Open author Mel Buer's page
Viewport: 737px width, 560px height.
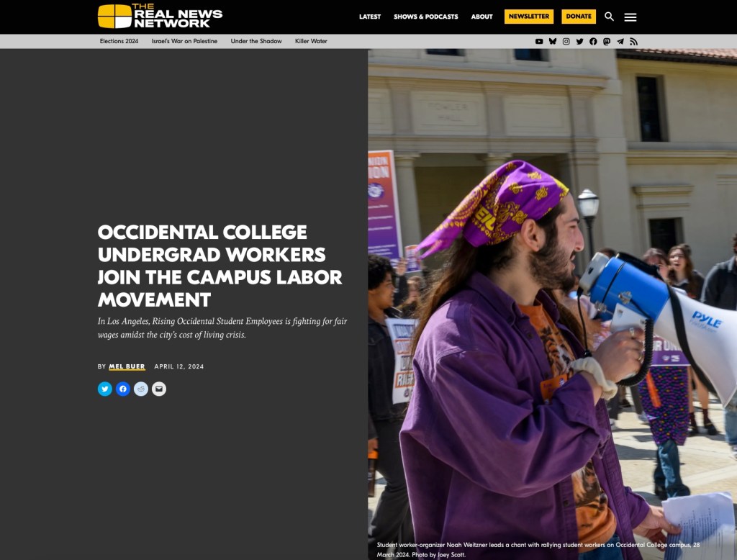click(127, 367)
